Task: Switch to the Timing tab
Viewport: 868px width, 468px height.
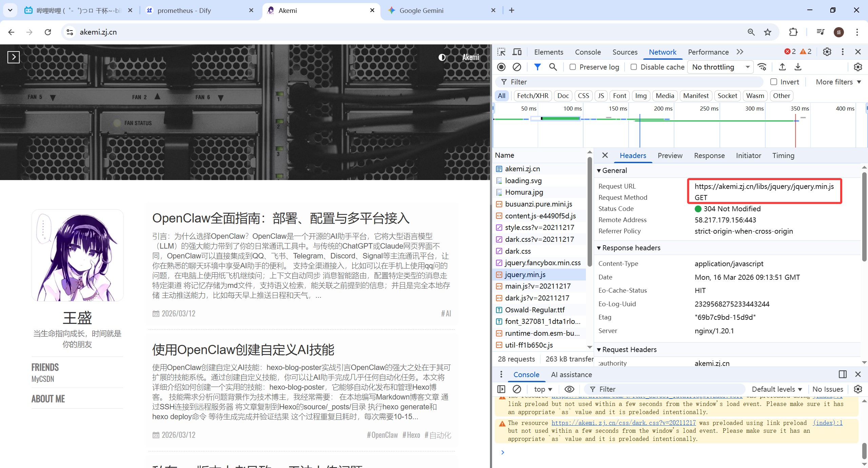Action: point(783,156)
